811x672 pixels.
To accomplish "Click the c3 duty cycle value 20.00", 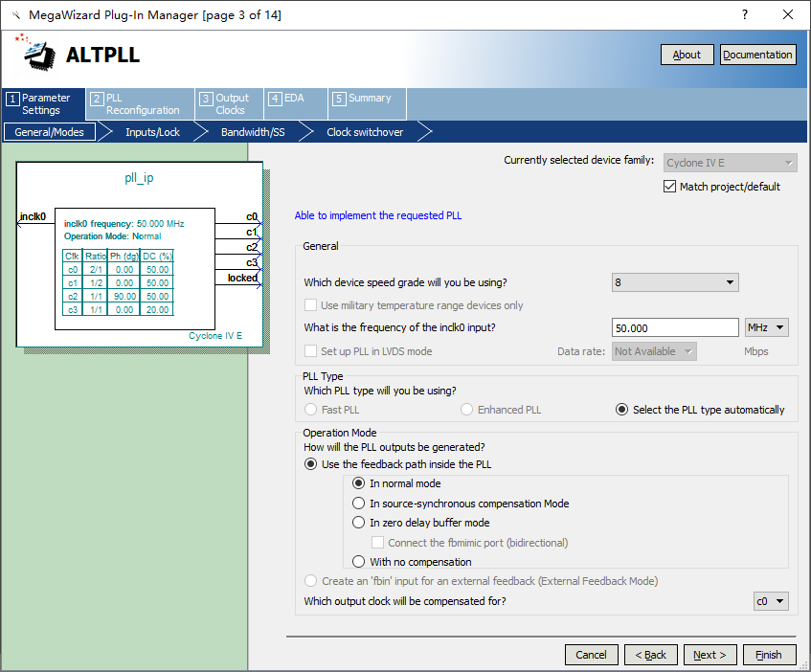I will point(157,309).
